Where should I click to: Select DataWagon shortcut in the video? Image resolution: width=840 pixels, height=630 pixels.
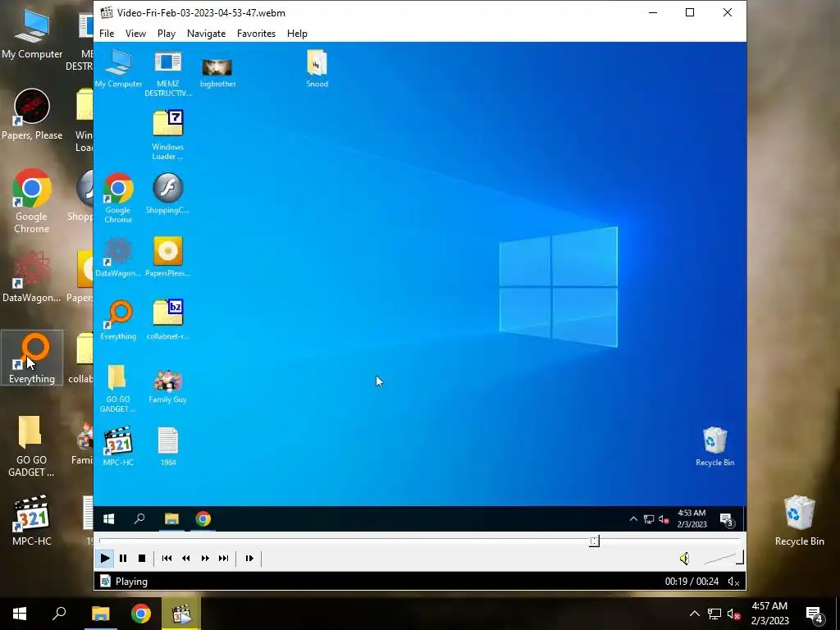tap(118, 257)
